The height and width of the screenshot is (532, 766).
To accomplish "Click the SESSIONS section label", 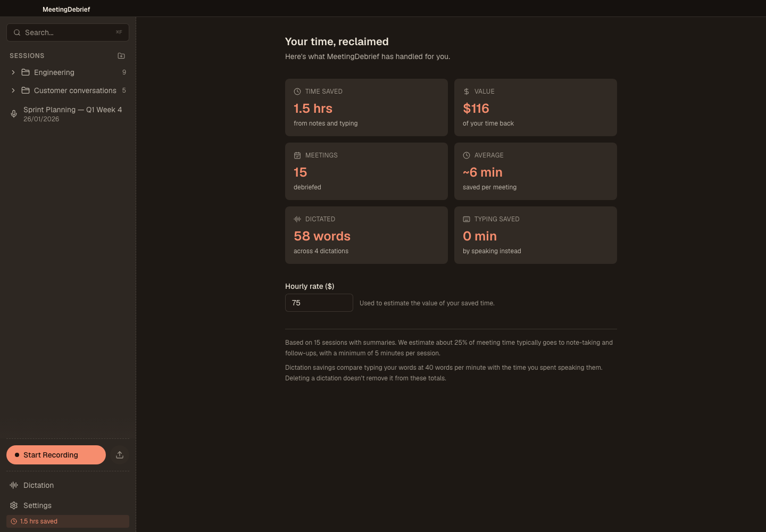I will pos(27,56).
